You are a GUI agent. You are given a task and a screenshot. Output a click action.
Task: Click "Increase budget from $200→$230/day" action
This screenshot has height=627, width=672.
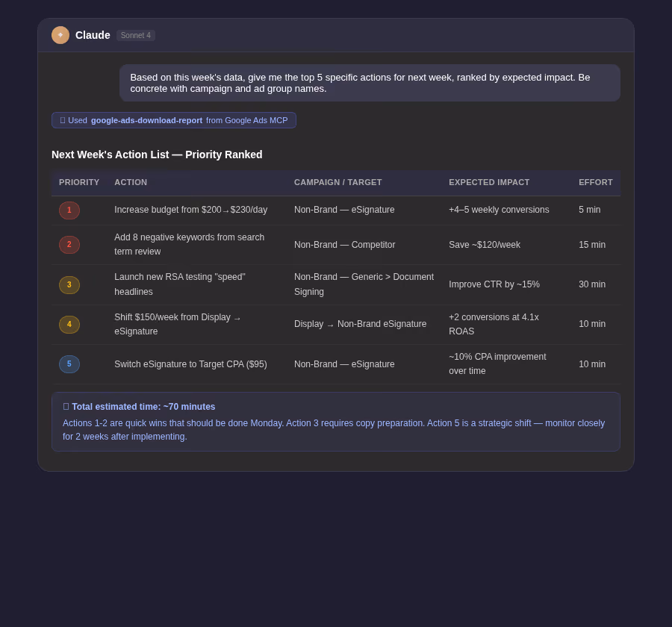(190, 210)
